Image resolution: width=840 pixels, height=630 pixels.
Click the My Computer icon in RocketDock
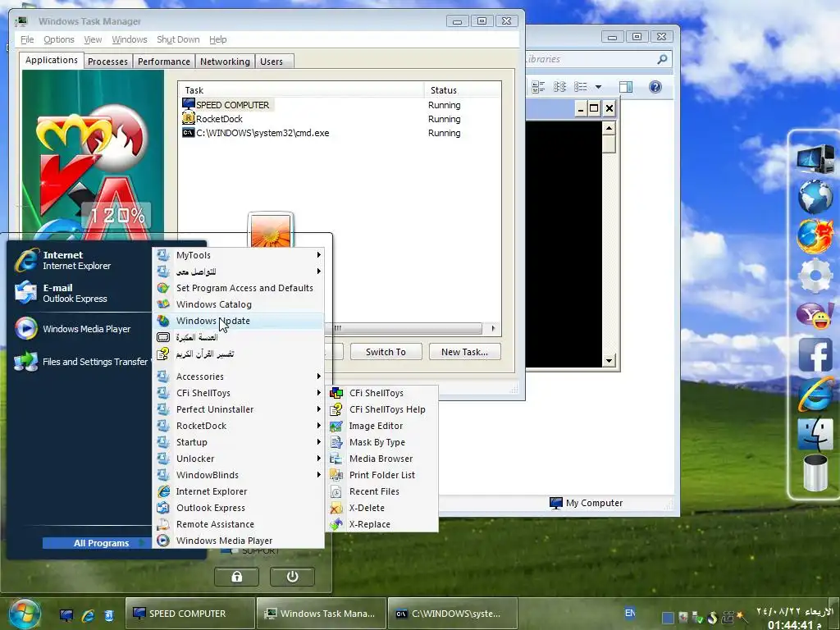click(x=815, y=158)
